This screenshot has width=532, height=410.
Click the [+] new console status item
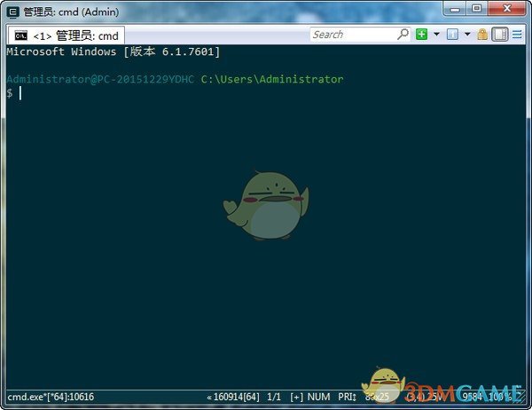click(x=296, y=397)
